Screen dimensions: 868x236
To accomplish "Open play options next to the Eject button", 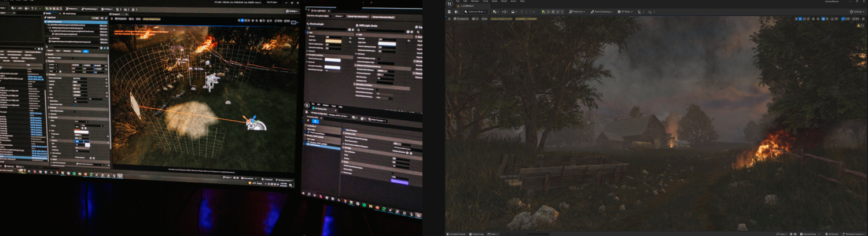I will [x=562, y=12].
